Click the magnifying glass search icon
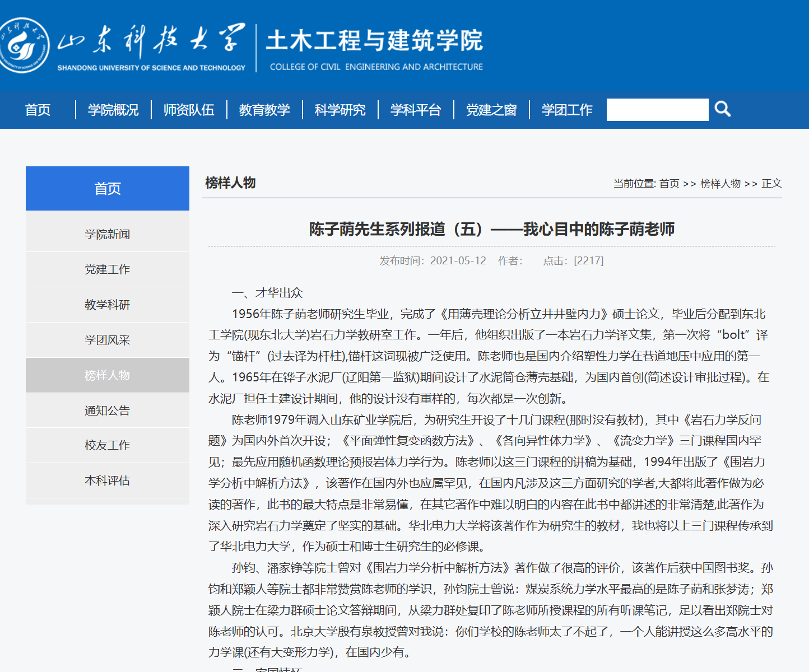The image size is (809, 672). (723, 109)
